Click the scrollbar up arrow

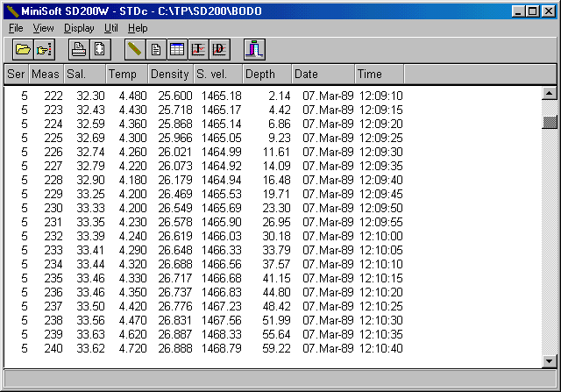pyautogui.click(x=550, y=94)
